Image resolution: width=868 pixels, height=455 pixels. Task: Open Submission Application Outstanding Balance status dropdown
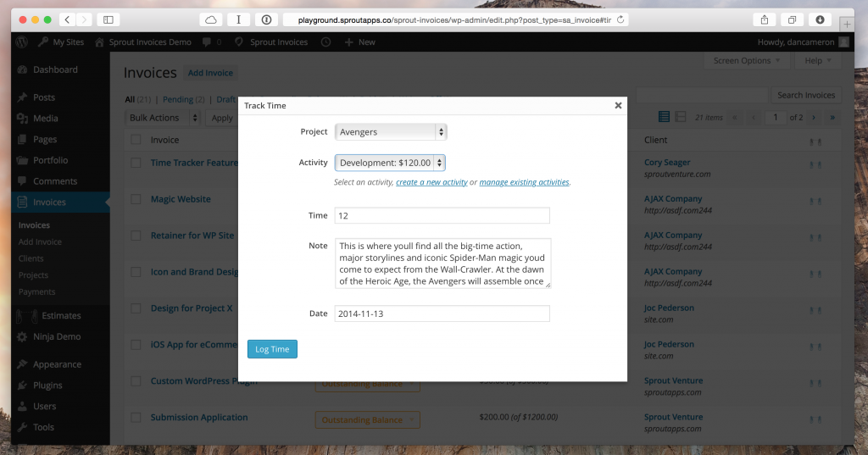tap(368, 420)
